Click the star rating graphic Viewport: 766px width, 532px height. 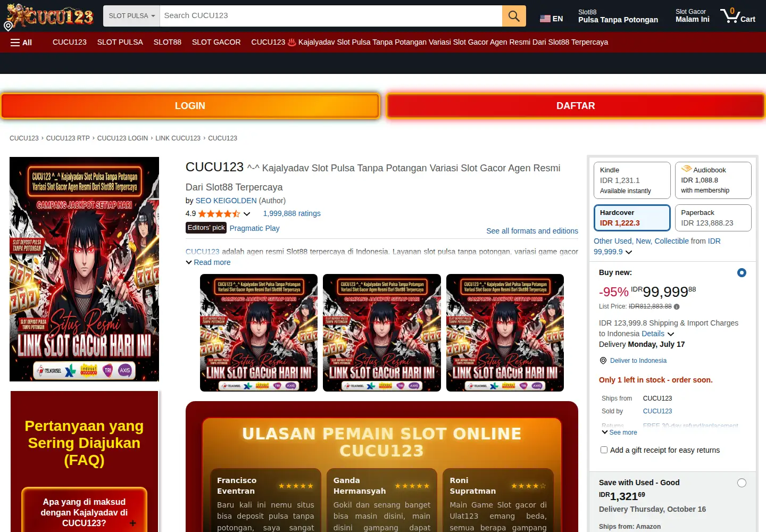point(219,214)
